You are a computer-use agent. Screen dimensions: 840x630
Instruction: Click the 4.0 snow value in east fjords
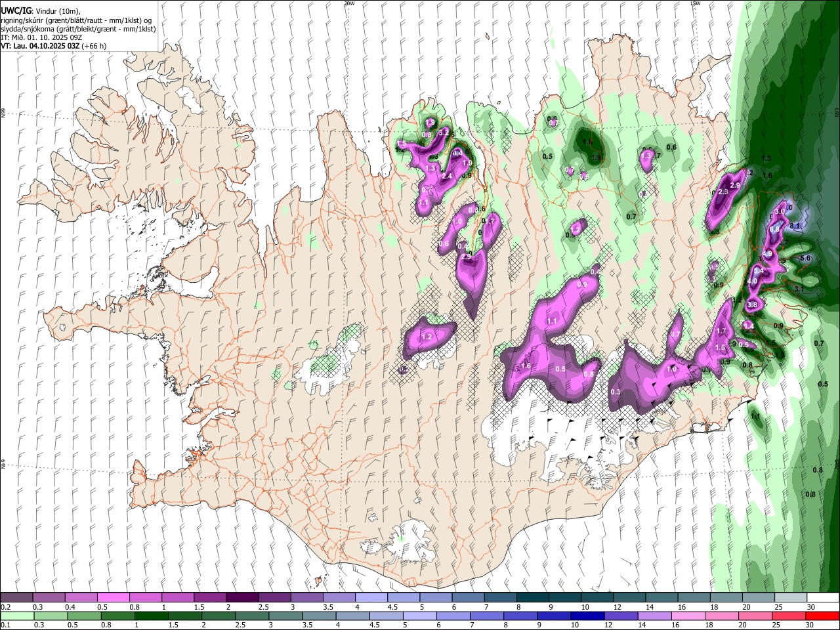pyautogui.click(x=753, y=281)
